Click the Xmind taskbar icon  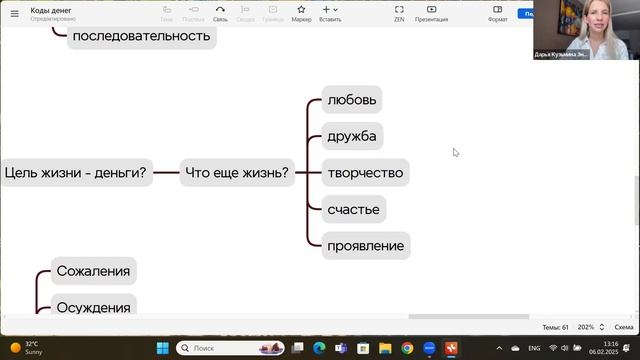(x=451, y=348)
